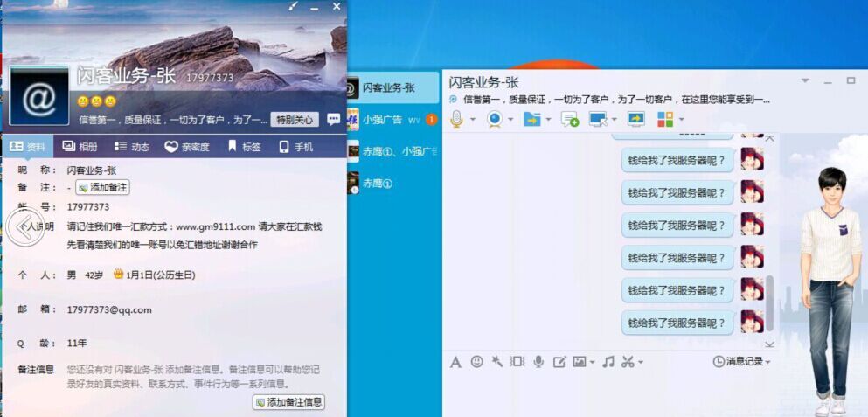
Task: Click the QQ show character figure
Action: [x=830, y=290]
